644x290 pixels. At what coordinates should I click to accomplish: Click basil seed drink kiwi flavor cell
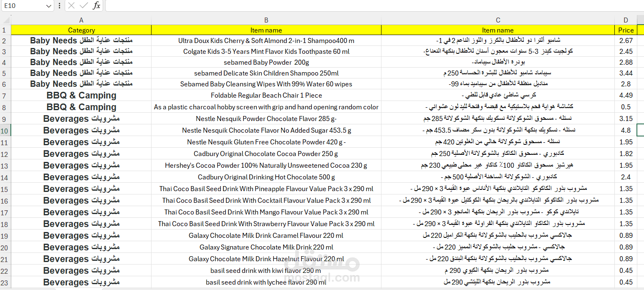[x=266, y=270]
